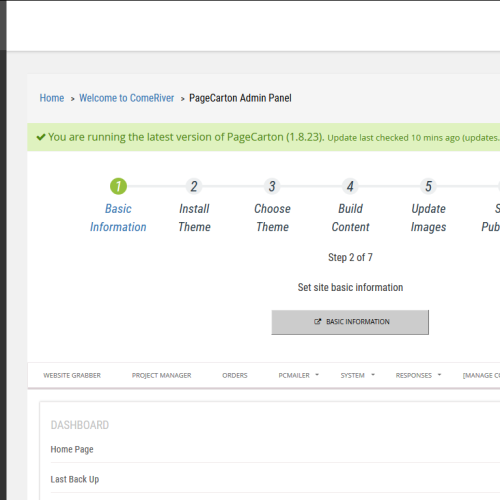The width and height of the screenshot is (500, 500).
Task: Open the PROJECT MANAGER menu item
Action: [x=161, y=375]
